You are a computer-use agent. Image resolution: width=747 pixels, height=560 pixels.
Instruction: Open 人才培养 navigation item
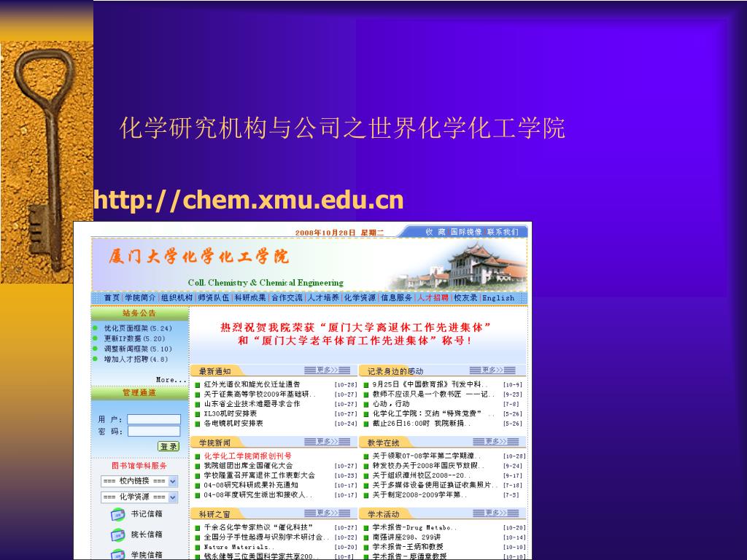(x=323, y=298)
